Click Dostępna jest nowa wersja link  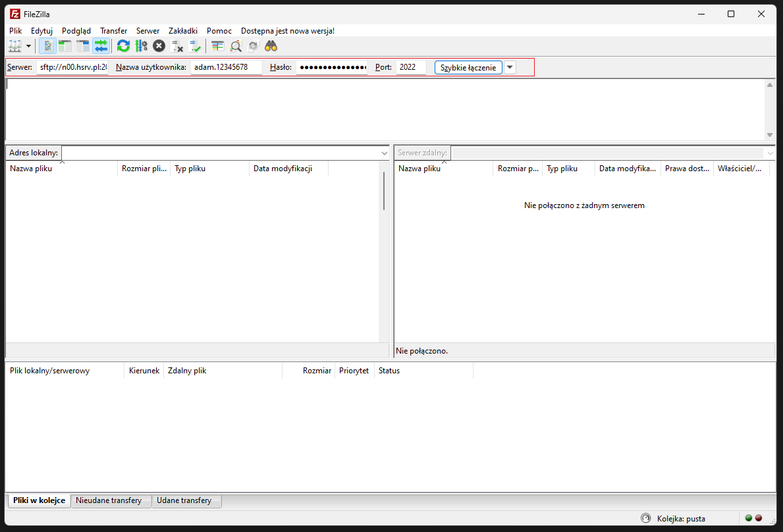click(x=288, y=30)
